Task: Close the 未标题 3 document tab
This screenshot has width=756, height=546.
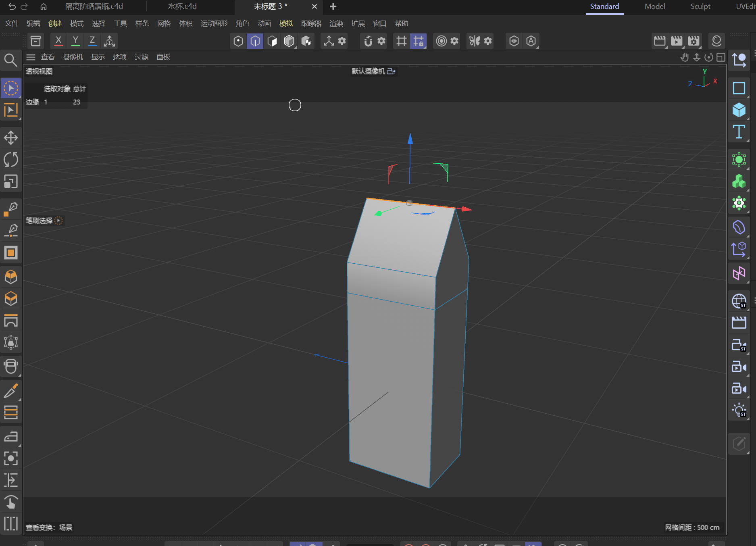Action: point(314,6)
